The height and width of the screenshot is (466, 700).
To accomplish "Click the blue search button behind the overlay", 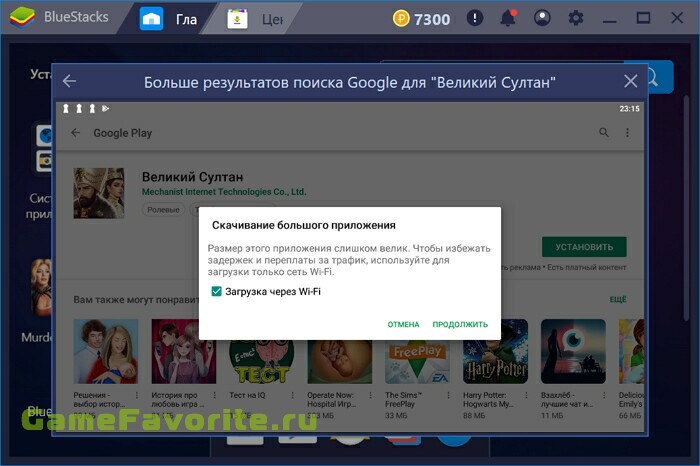I will click(x=661, y=77).
